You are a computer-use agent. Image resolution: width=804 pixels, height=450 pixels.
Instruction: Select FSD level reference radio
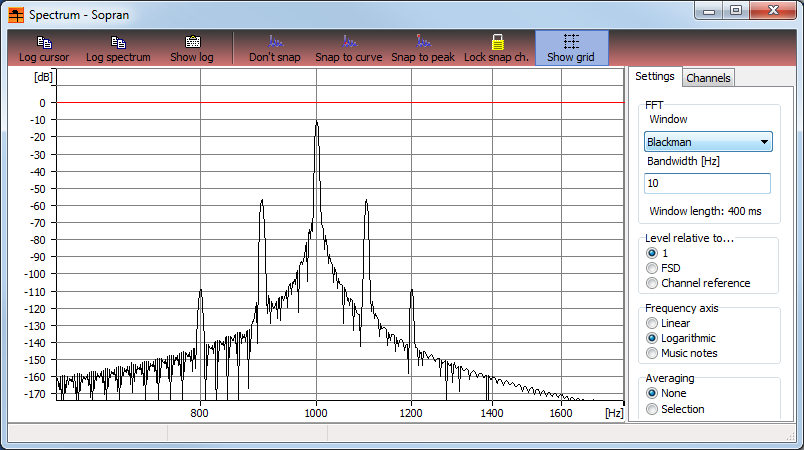tap(652, 268)
